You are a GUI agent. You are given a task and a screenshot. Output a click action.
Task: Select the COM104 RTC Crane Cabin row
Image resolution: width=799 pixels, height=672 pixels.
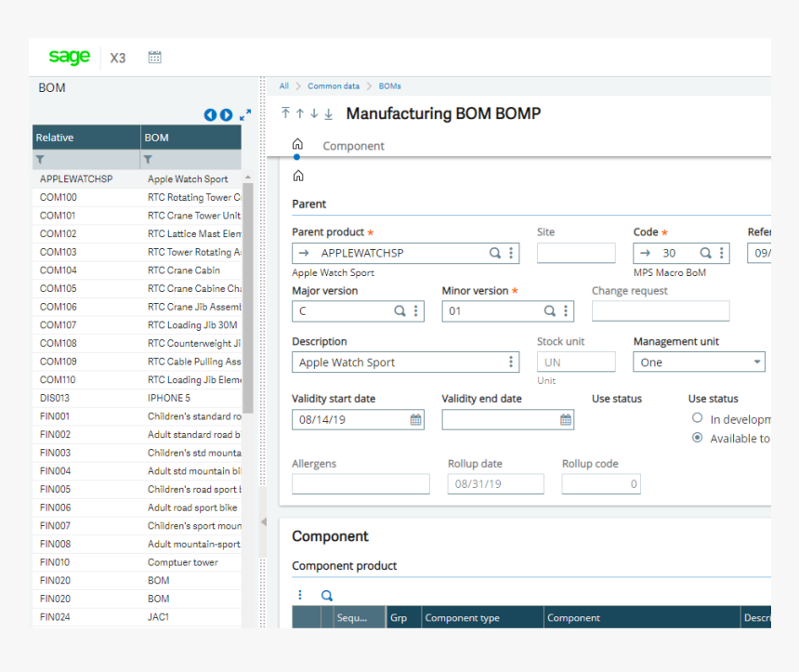click(138, 270)
